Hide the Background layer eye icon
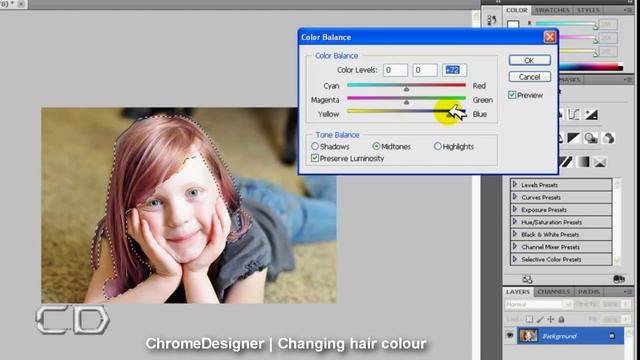 click(510, 336)
